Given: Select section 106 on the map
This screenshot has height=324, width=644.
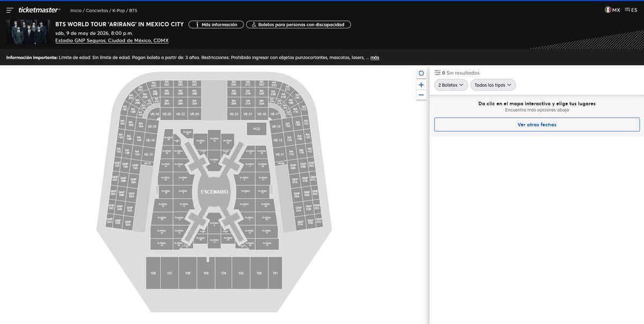Looking at the screenshot, I should pyautogui.click(x=188, y=273).
